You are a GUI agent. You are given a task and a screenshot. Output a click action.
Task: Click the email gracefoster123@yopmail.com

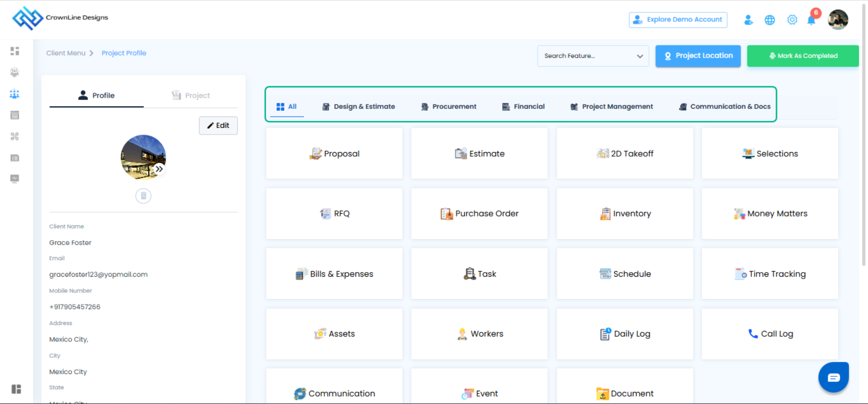[x=98, y=274]
